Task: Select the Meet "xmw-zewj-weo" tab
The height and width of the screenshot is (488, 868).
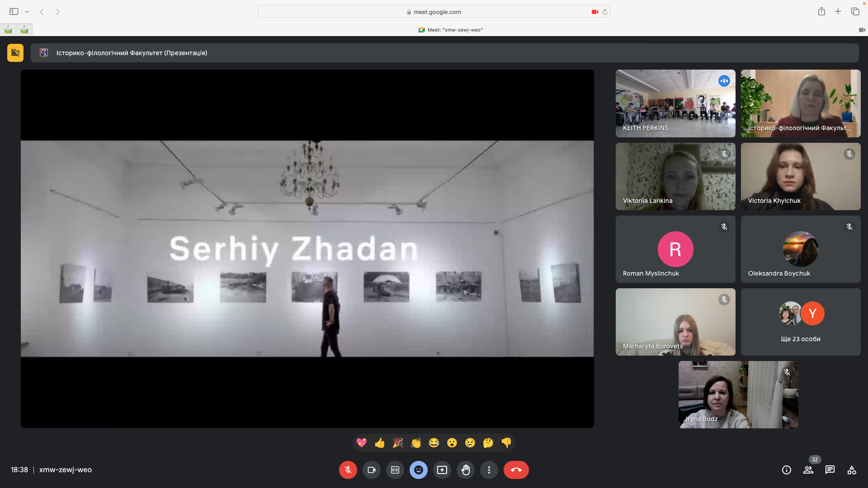Action: 451,30
